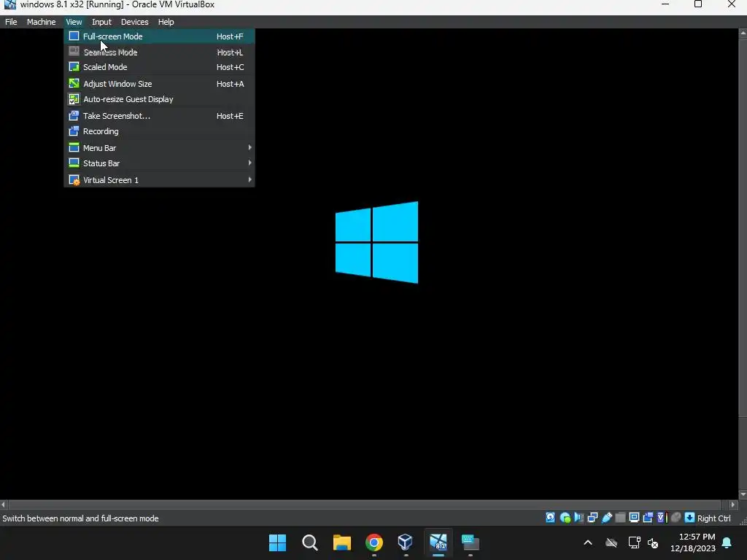The width and height of the screenshot is (747, 560).
Task: Open the Help menu
Action: [166, 22]
